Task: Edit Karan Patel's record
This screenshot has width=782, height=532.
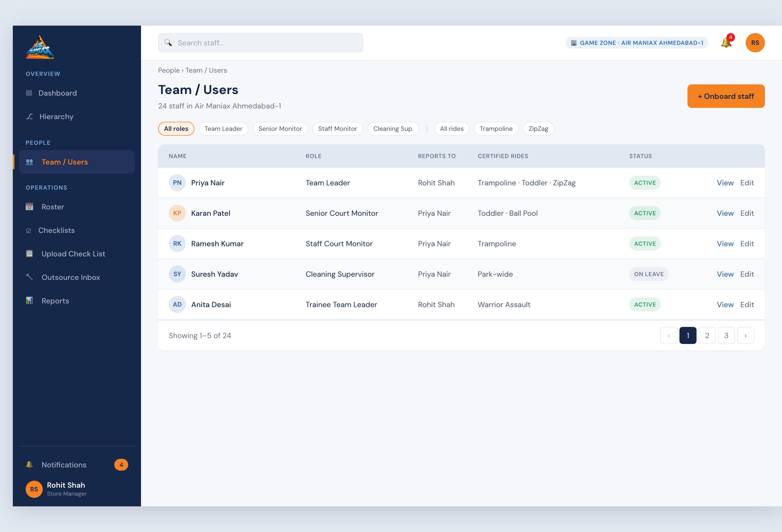Action: click(747, 213)
